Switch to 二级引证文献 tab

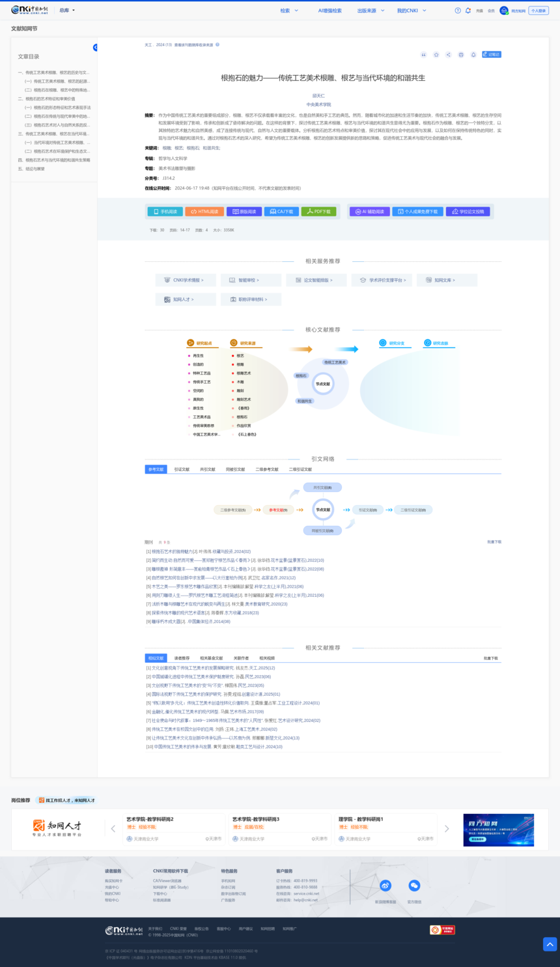point(300,469)
